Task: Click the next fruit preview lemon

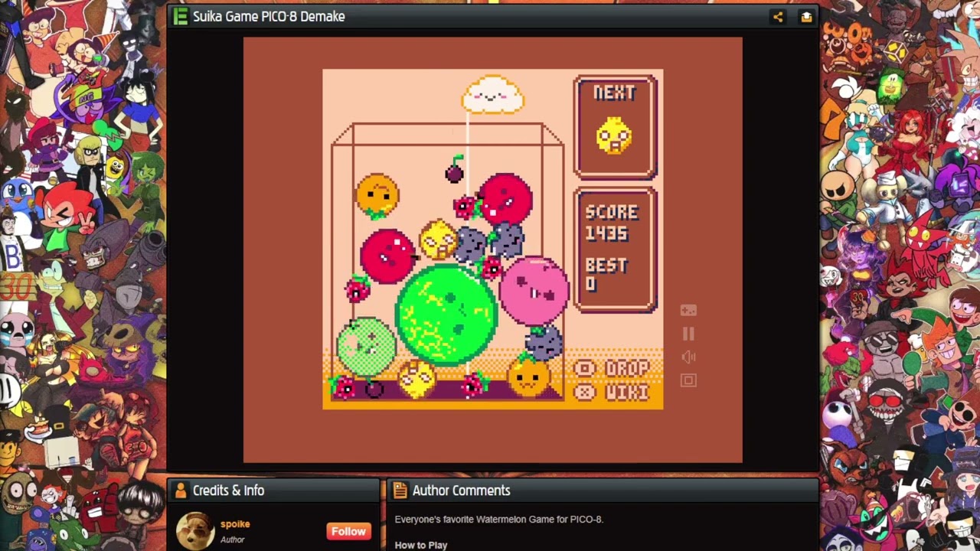Action: 614,136
